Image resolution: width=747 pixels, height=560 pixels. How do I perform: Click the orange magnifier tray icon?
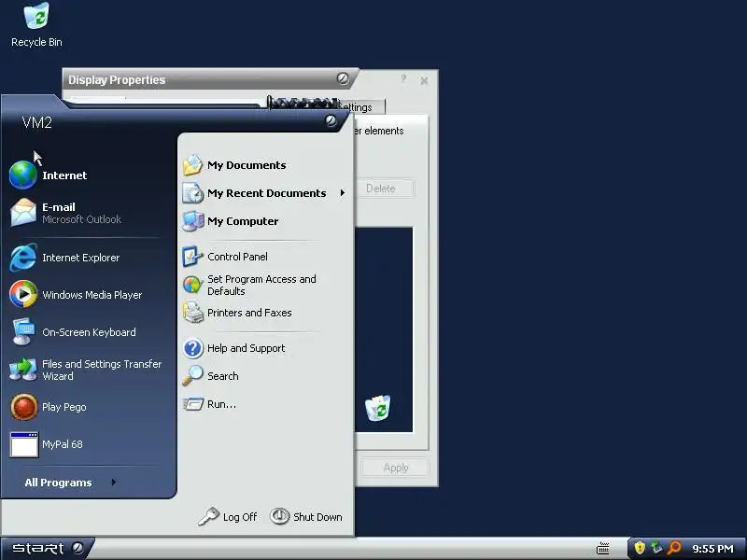click(x=674, y=548)
